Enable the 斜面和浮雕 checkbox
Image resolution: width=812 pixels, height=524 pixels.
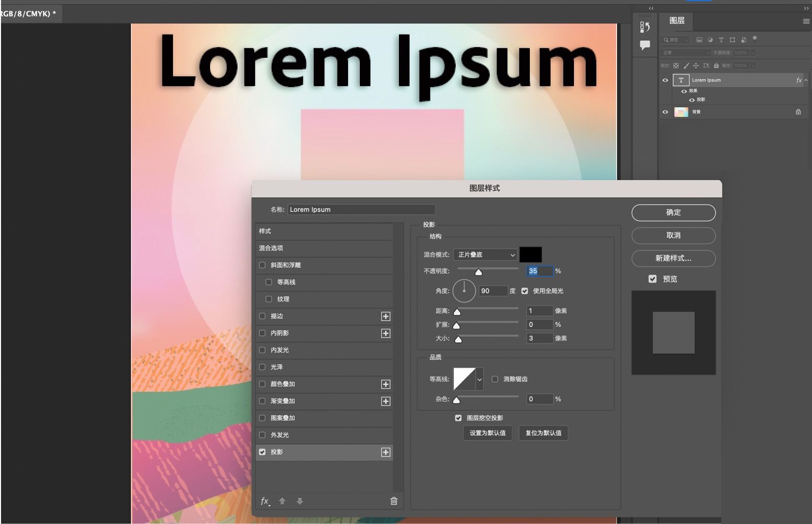(x=262, y=265)
